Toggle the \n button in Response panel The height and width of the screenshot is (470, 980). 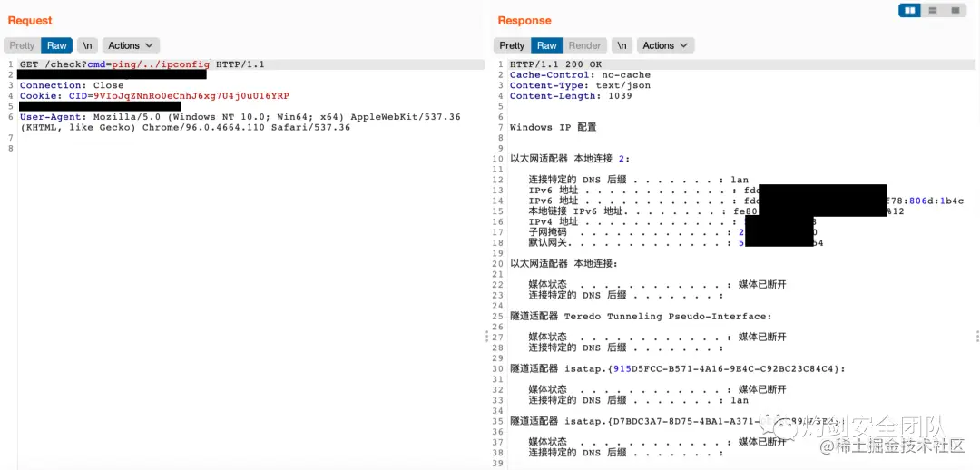tap(622, 45)
